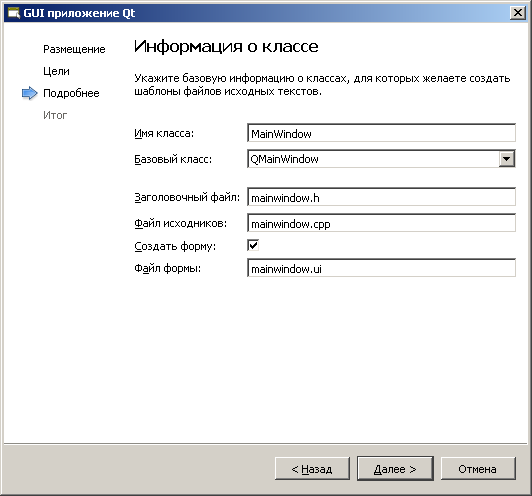The image size is (532, 496).
Task: Click the Имя класса label
Action: (x=164, y=133)
